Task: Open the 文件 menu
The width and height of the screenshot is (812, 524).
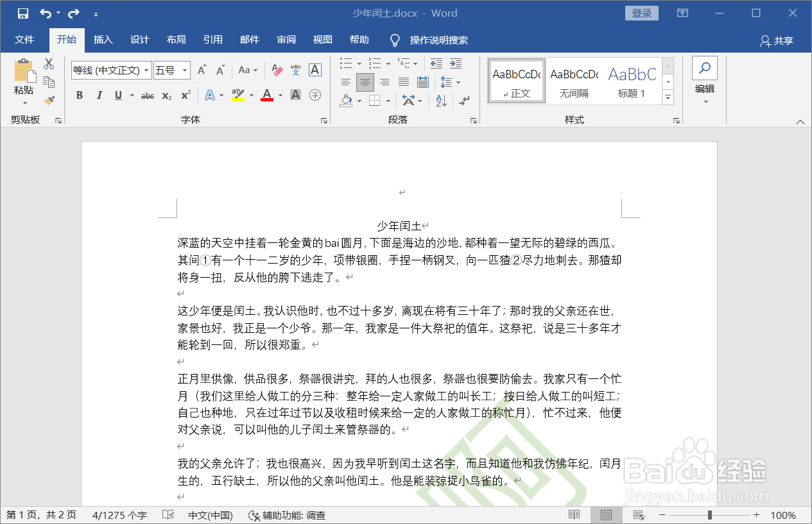Action: click(x=24, y=40)
